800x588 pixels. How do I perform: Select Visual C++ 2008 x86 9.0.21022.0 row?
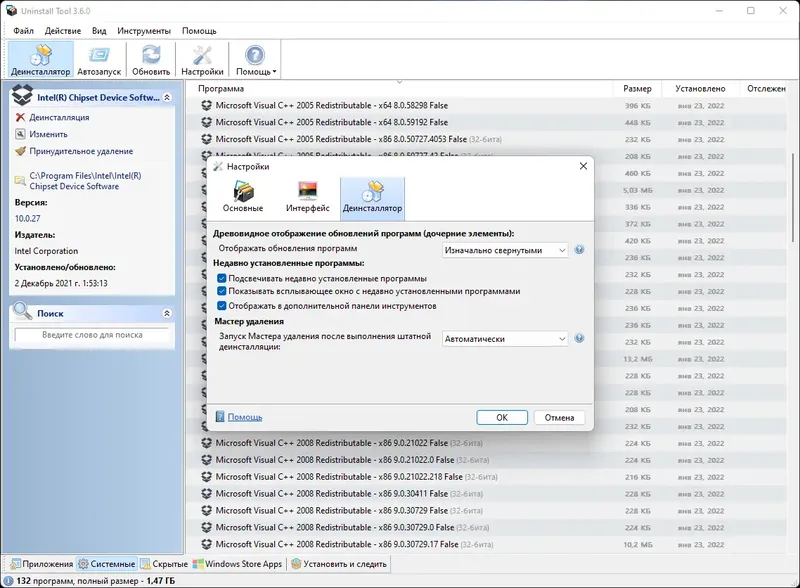(x=485, y=460)
